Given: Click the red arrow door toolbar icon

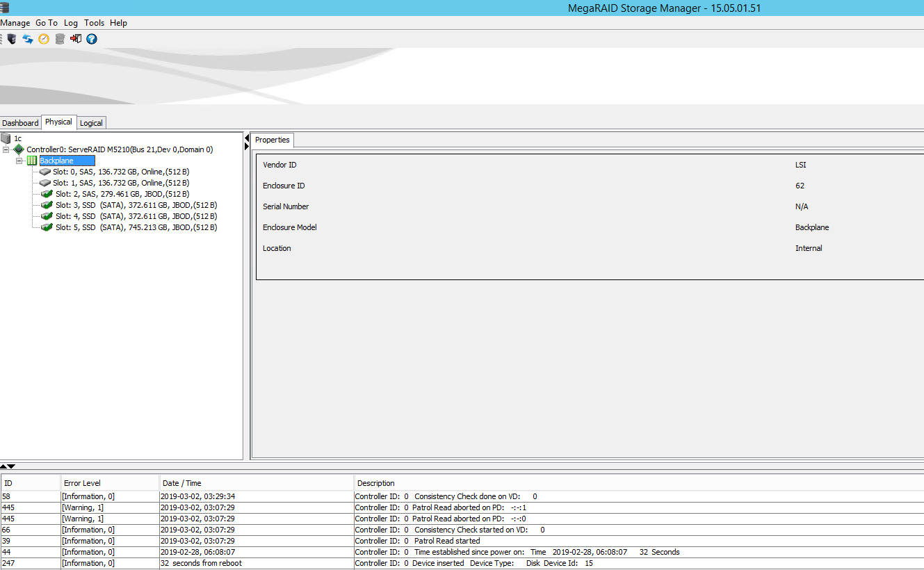Looking at the screenshot, I should 76,39.
